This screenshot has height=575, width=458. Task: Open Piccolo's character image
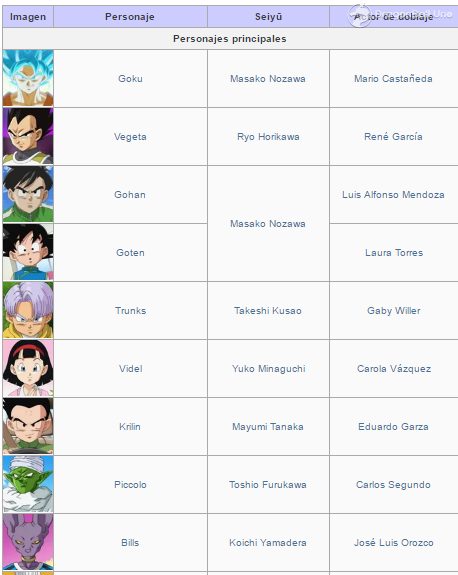click(x=28, y=484)
